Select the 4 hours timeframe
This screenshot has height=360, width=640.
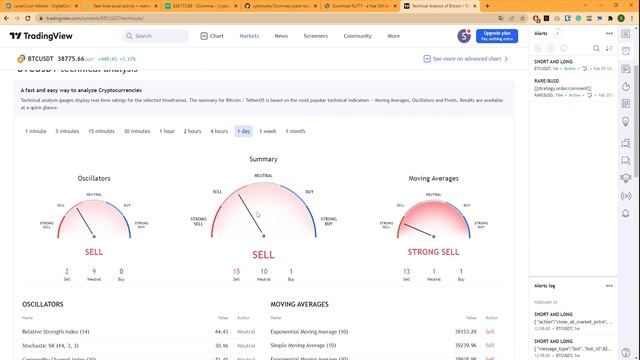click(219, 131)
